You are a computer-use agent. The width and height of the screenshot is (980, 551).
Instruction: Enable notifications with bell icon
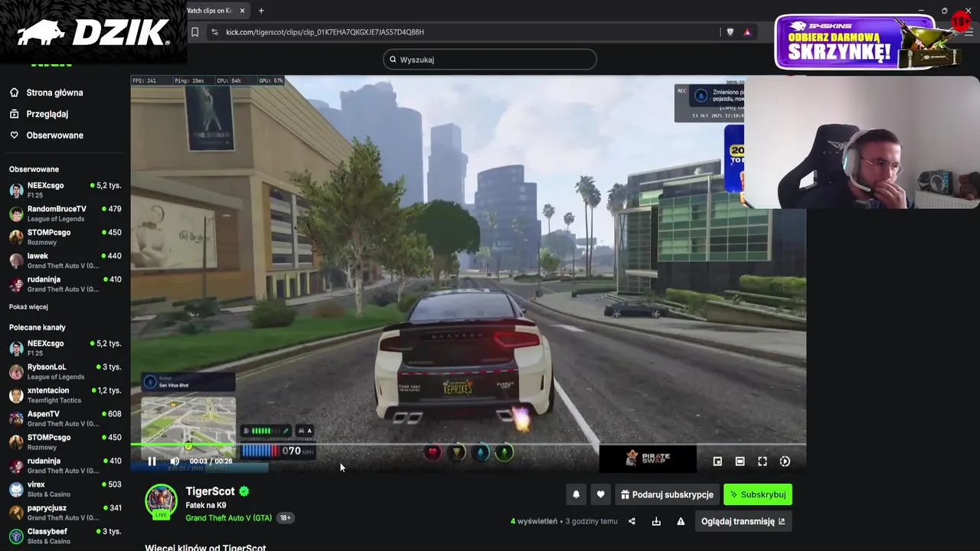pos(577,494)
